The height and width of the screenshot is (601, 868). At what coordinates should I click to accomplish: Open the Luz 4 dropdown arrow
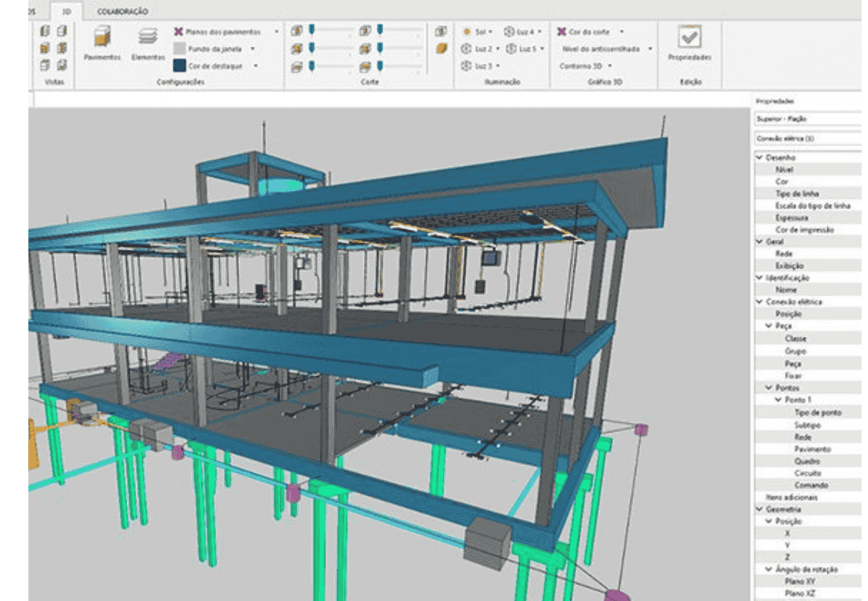point(539,31)
